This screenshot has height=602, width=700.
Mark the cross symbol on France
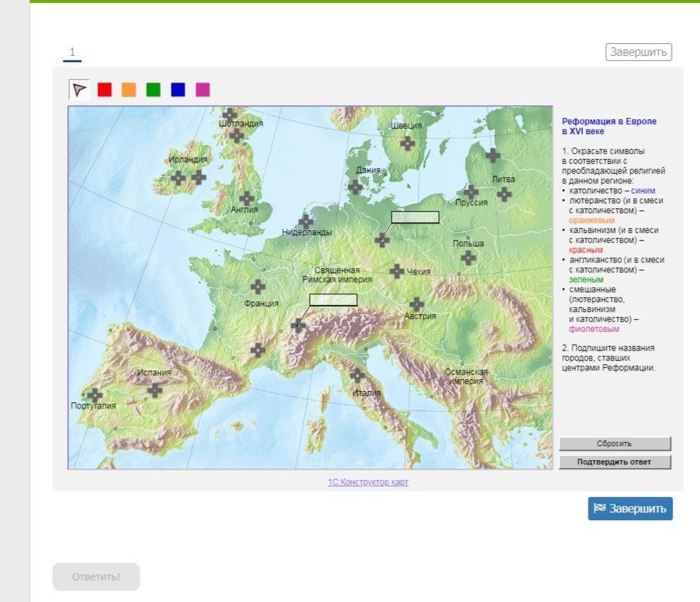pos(258,287)
